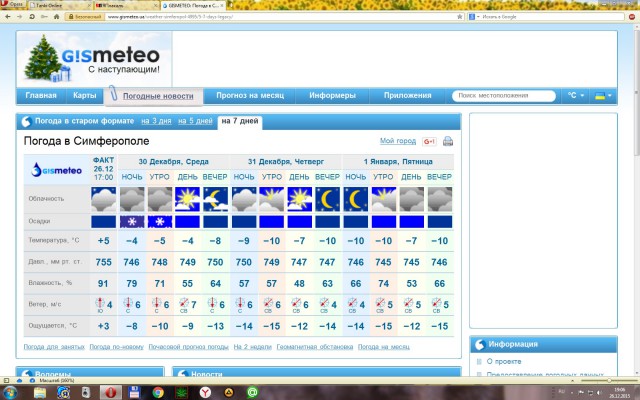Select the Информеры navigation item
The width and height of the screenshot is (640, 400).
332,96
